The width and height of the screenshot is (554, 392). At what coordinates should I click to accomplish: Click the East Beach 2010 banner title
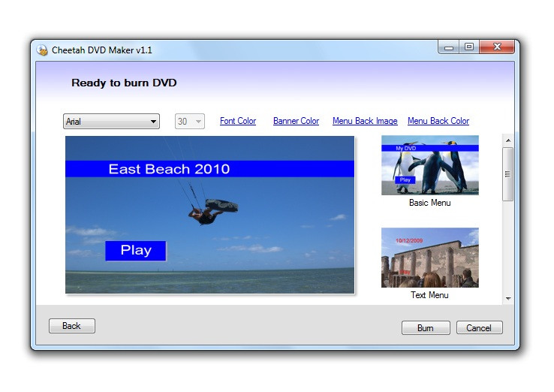coord(169,169)
